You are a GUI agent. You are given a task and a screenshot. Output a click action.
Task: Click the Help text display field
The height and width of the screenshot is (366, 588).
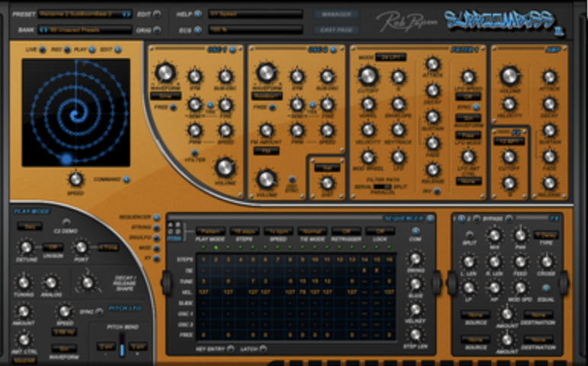[x=256, y=14]
